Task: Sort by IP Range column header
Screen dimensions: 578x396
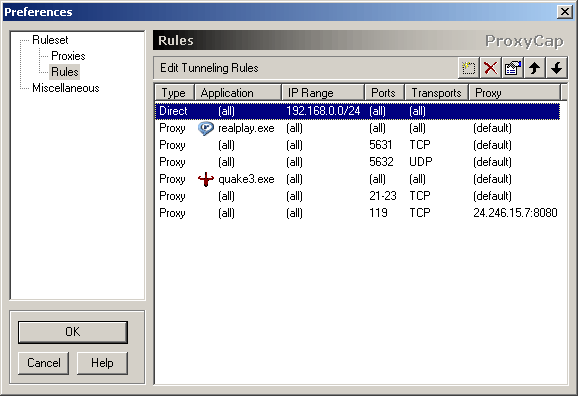Action: 323,93
